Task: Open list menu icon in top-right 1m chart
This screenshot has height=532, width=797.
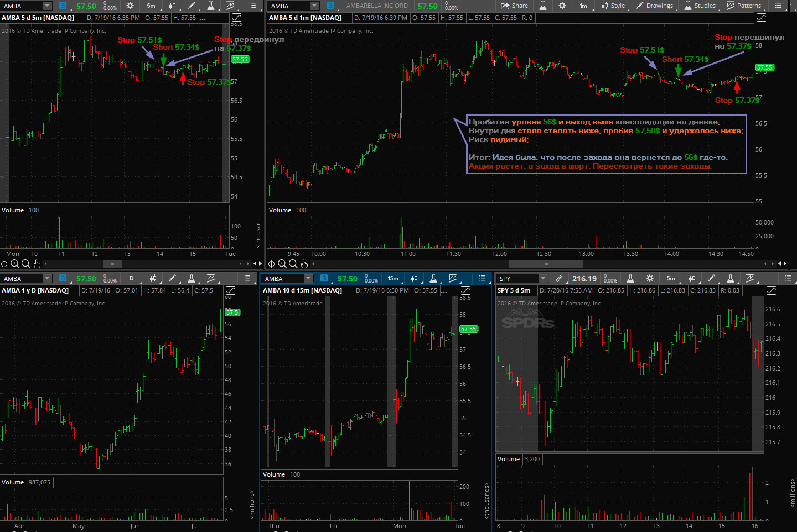Action: coord(778,6)
